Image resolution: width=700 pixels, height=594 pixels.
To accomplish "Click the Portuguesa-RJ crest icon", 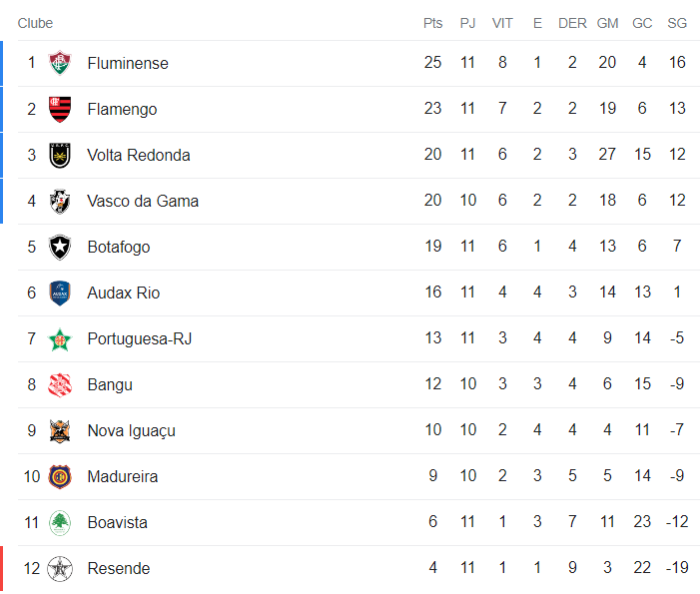I will tap(60, 338).
